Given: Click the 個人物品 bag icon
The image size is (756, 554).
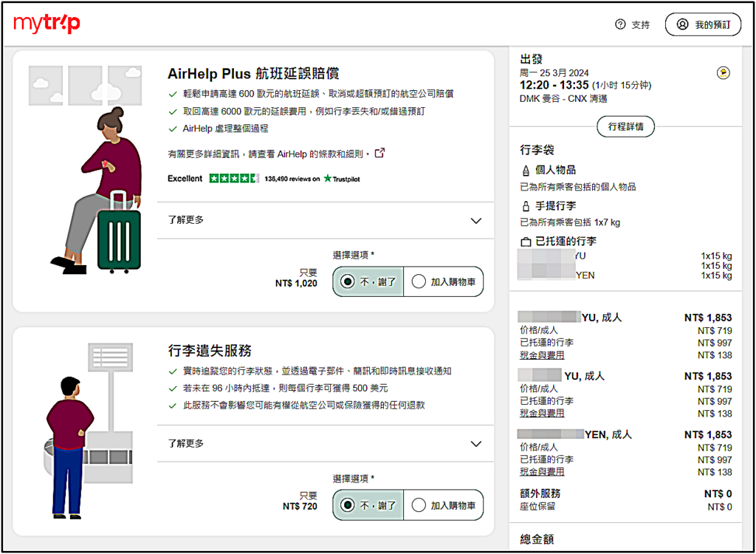Looking at the screenshot, I should (526, 171).
